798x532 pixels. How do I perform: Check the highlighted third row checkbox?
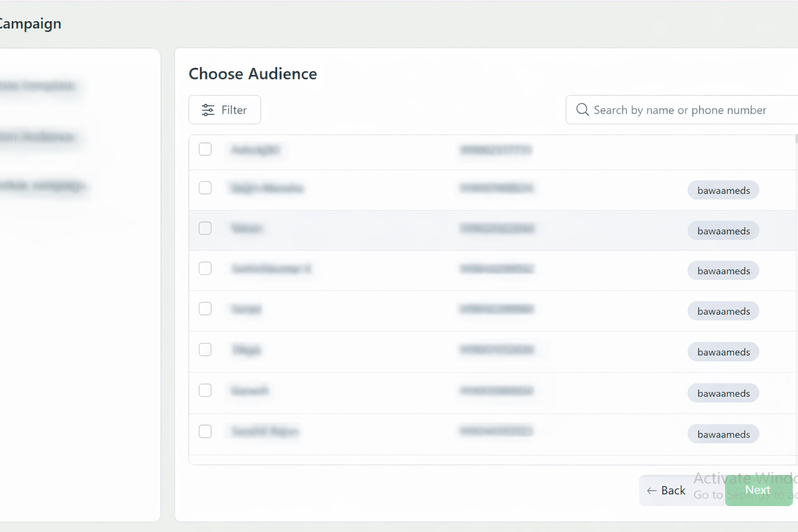click(x=205, y=228)
